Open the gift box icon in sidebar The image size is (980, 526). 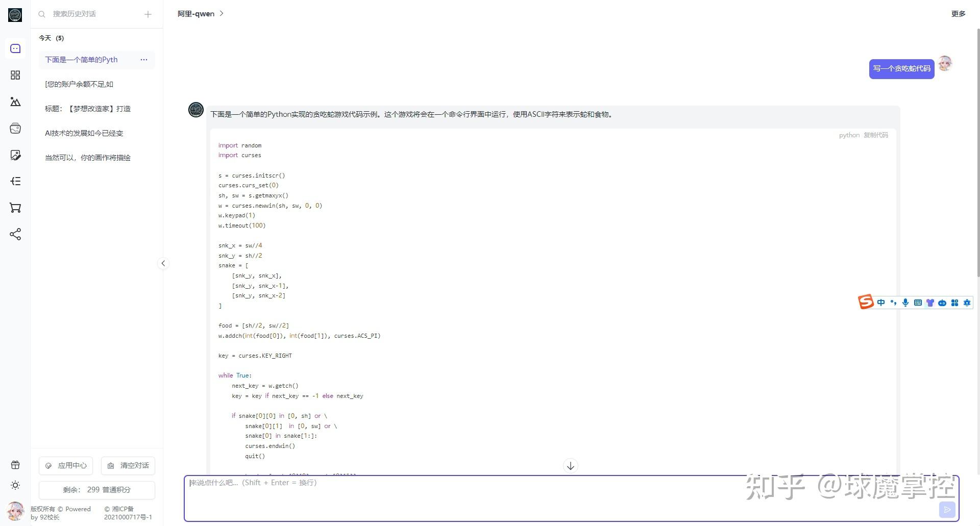point(15,465)
